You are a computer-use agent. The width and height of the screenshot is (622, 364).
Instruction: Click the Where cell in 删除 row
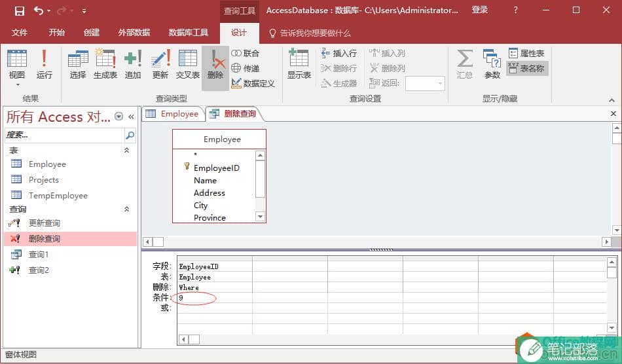215,287
